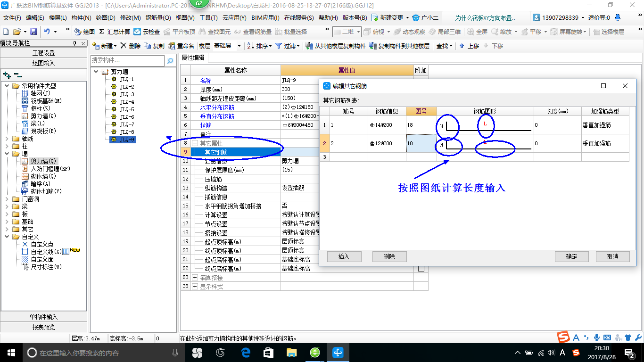Click the 搜索构件 search input field
Image resolution: width=644 pixels, height=362 pixels.
click(x=128, y=60)
